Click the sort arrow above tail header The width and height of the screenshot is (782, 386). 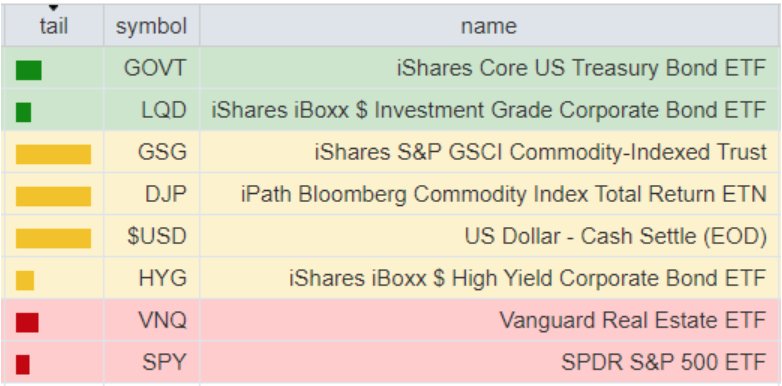[53, 8]
